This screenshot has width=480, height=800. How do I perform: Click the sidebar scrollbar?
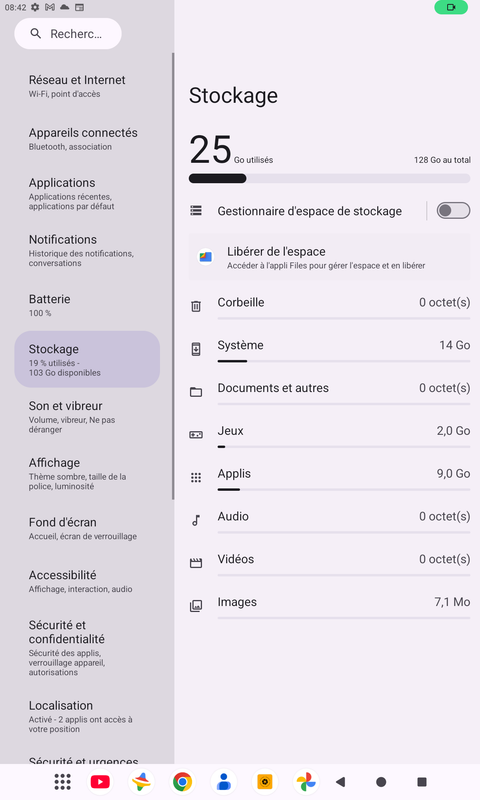coord(173,276)
